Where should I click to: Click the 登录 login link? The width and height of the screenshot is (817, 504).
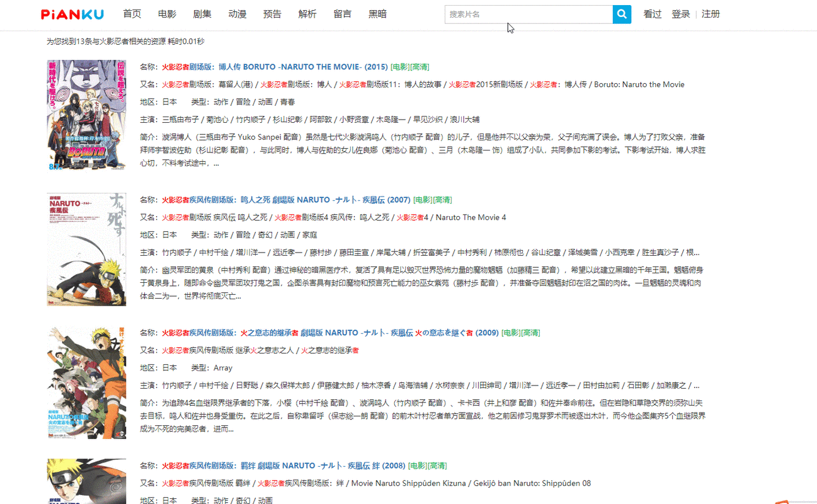681,14
